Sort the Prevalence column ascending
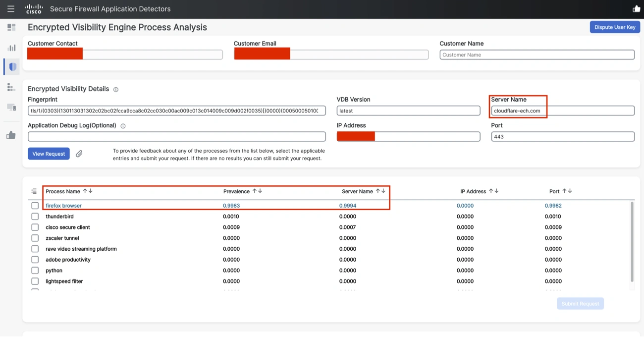The image size is (644, 337). 254,191
